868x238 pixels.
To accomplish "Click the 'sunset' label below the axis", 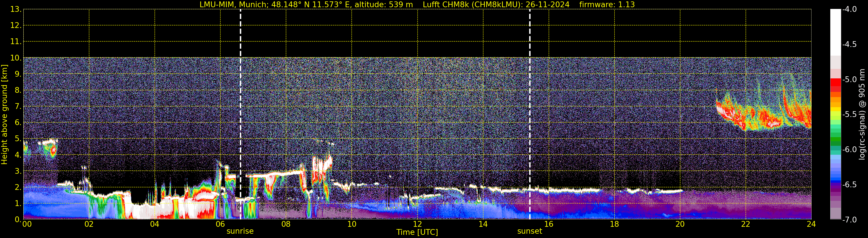I will tap(530, 231).
